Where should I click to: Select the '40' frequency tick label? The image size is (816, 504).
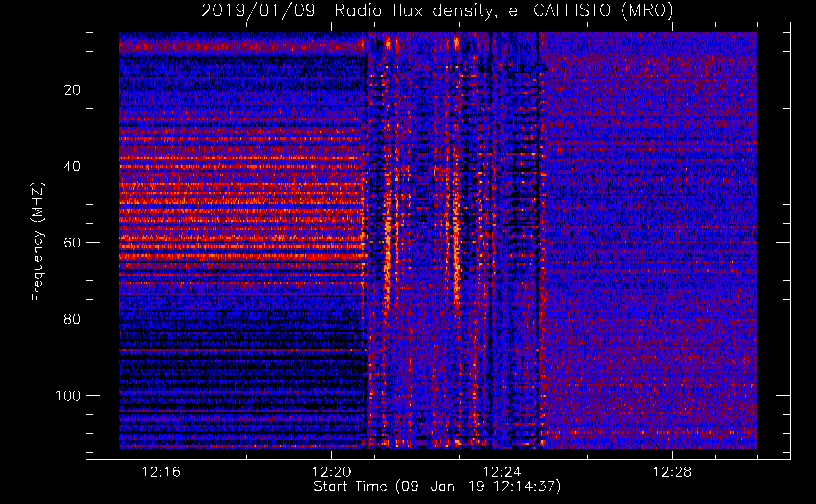click(73, 166)
